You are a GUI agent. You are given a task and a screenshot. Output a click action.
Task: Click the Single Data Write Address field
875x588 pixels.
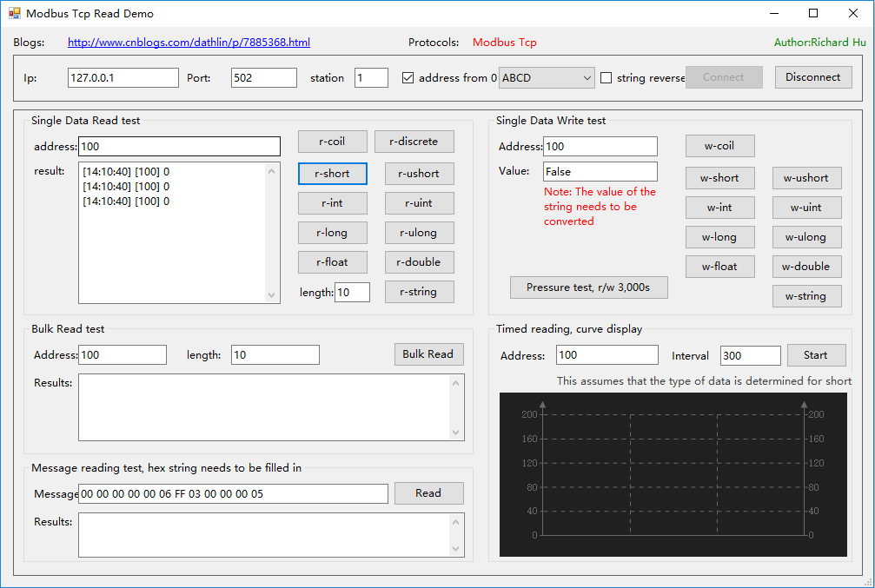pos(600,146)
